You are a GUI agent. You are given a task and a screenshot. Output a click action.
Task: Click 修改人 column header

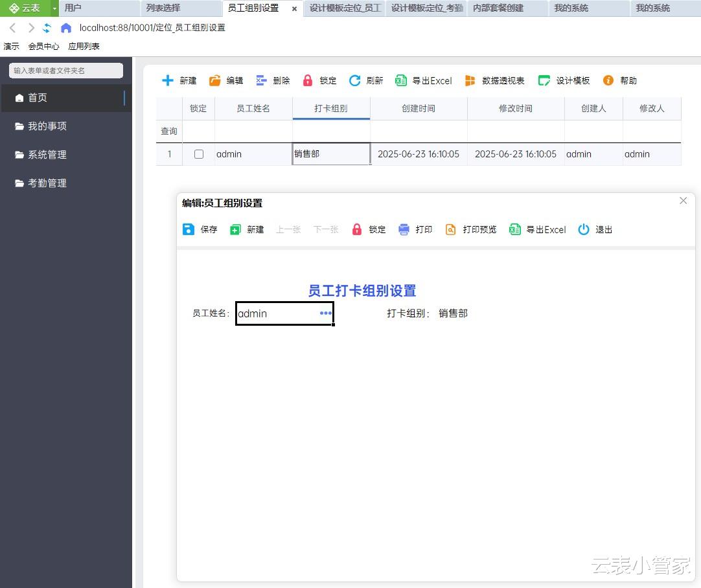click(x=652, y=108)
